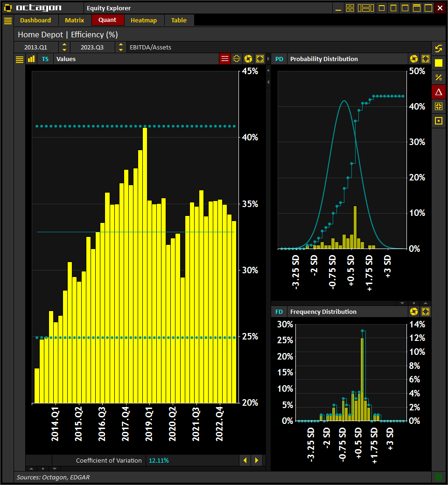The height and width of the screenshot is (485, 448).
Task: Click the small square between the bottom triangles
Action: click(x=43, y=468)
